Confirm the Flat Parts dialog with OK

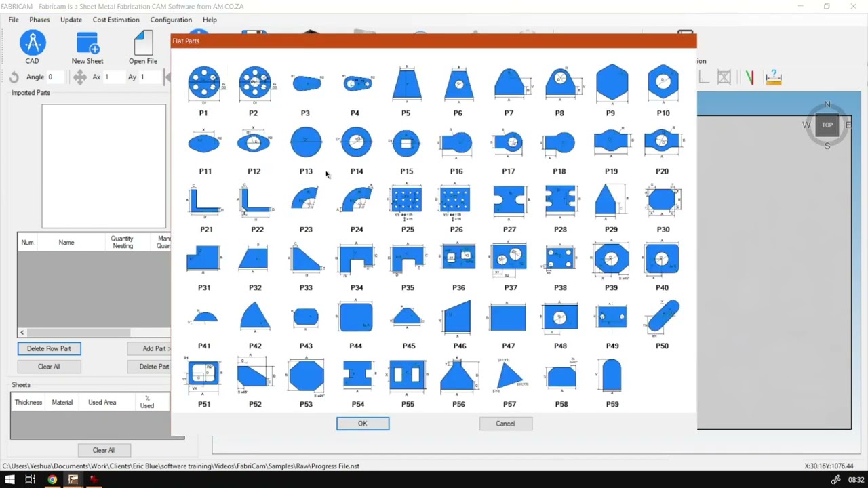click(x=363, y=424)
